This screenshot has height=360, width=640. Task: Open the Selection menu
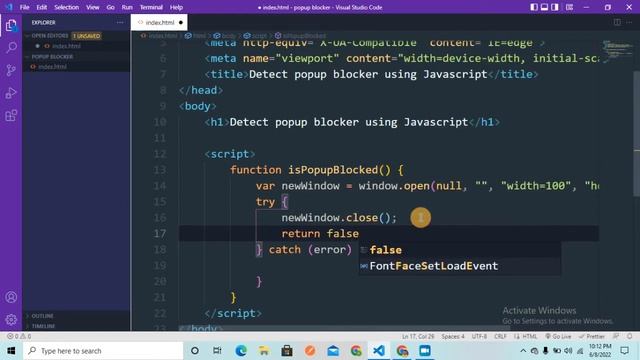(x=67, y=7)
